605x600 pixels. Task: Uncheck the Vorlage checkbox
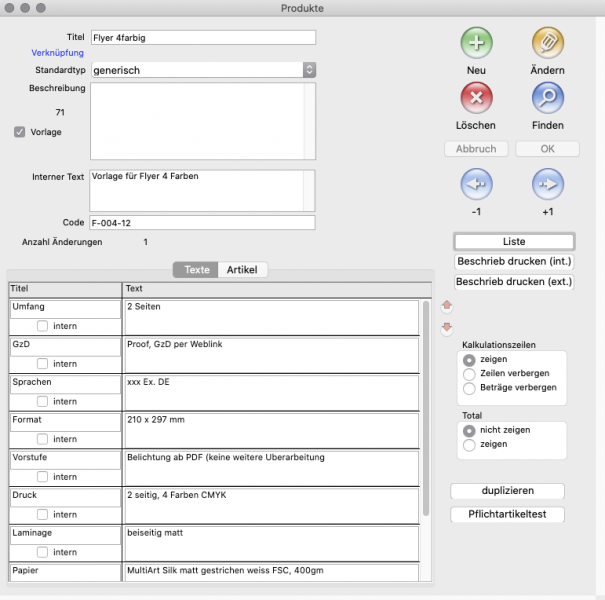[x=20, y=131]
